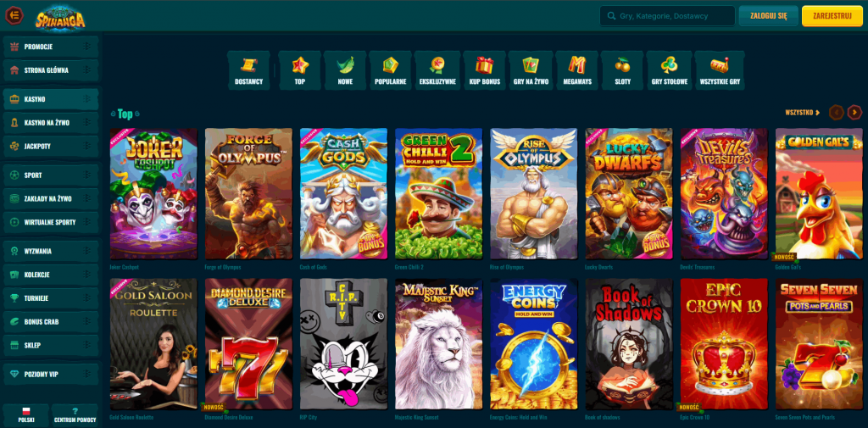This screenshot has height=428, width=868.
Task: Open the Sloty cherries category
Action: click(622, 70)
